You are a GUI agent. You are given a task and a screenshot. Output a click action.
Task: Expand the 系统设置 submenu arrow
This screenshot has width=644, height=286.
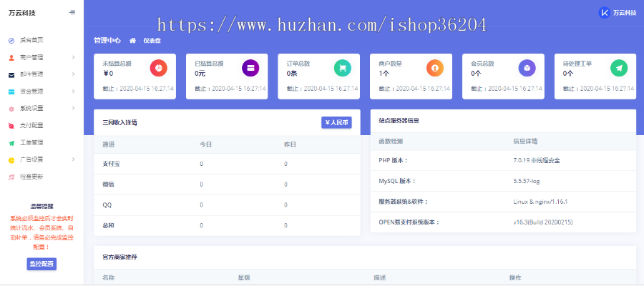73,109
